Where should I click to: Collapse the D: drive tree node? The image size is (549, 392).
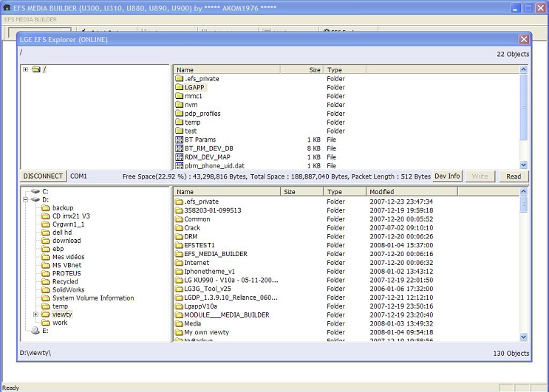coord(26,199)
